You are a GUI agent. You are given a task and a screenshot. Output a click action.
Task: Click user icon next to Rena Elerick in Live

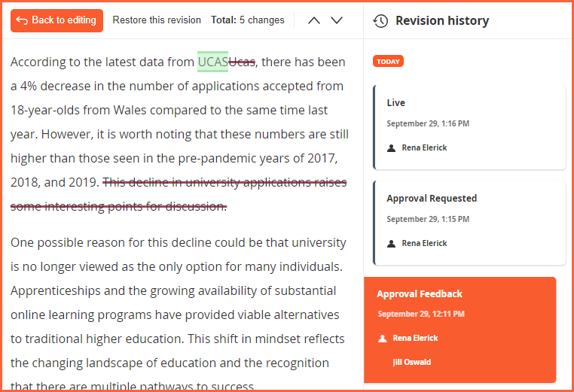point(392,148)
